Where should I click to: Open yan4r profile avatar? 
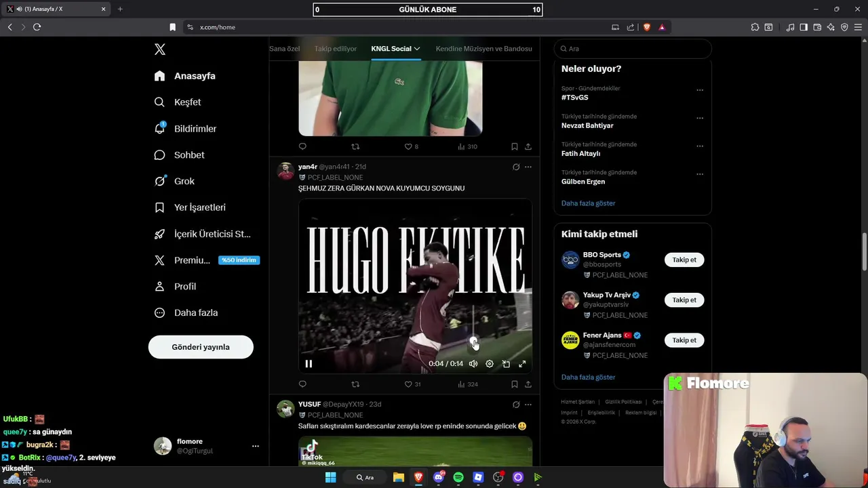point(285,171)
